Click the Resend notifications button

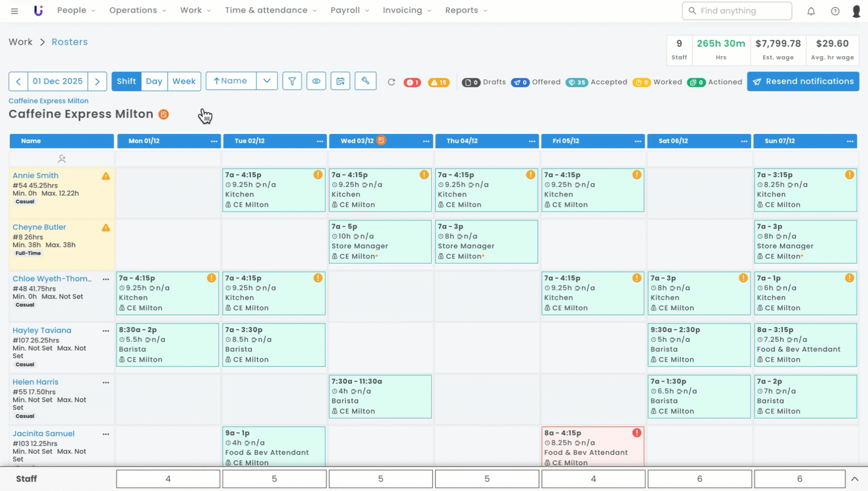[x=803, y=81]
